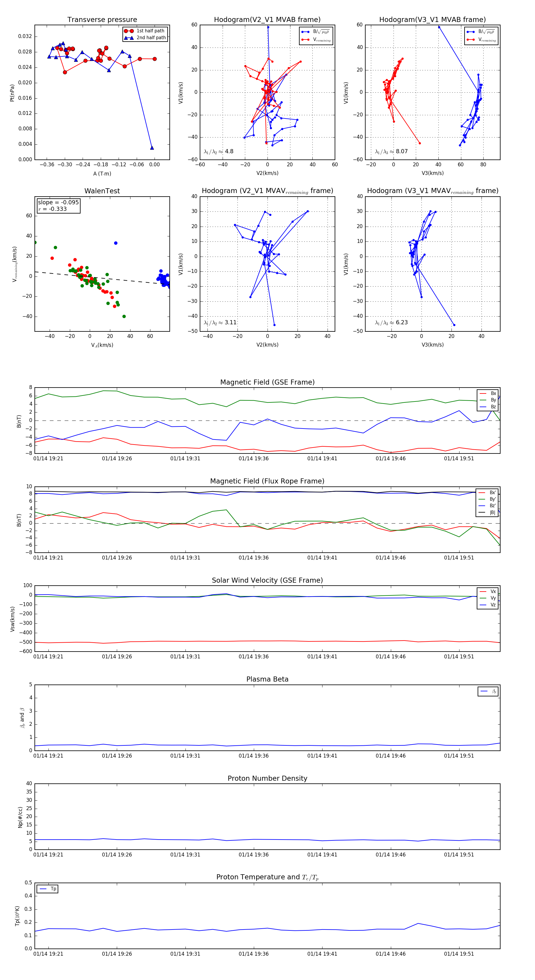Click the "Proton Temperature and Te/Tp" title

(x=267, y=877)
